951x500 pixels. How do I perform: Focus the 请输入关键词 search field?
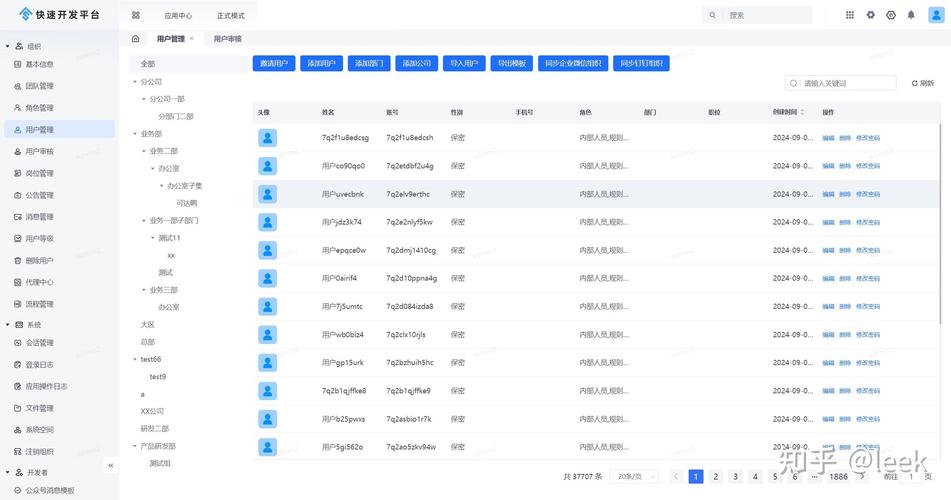click(x=841, y=83)
